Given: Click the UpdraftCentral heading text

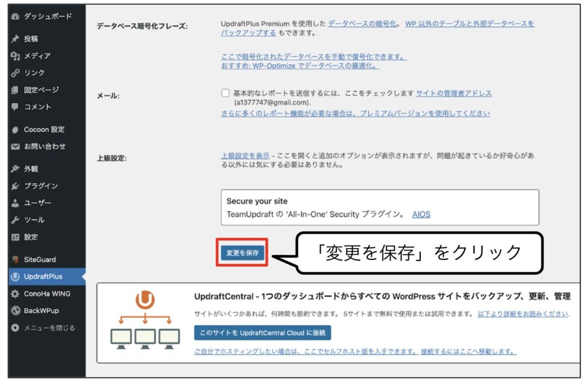Looking at the screenshot, I should [x=382, y=296].
